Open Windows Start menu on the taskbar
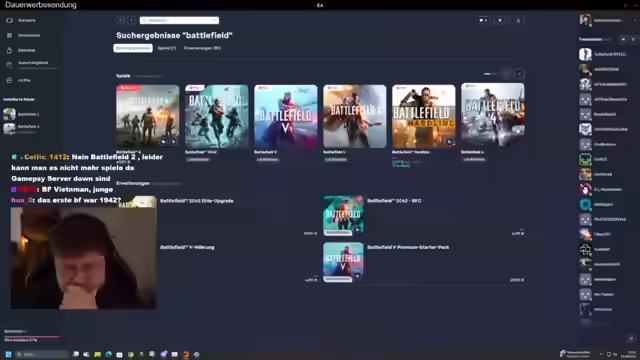 [8, 354]
